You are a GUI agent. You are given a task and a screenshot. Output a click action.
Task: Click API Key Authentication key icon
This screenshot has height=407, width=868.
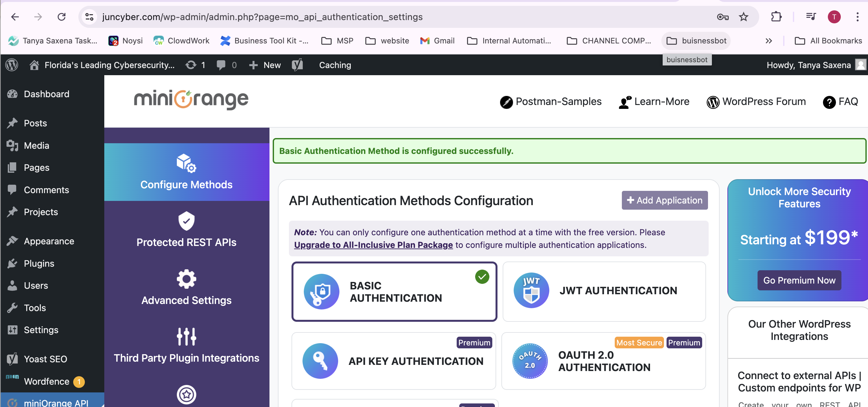pos(320,361)
